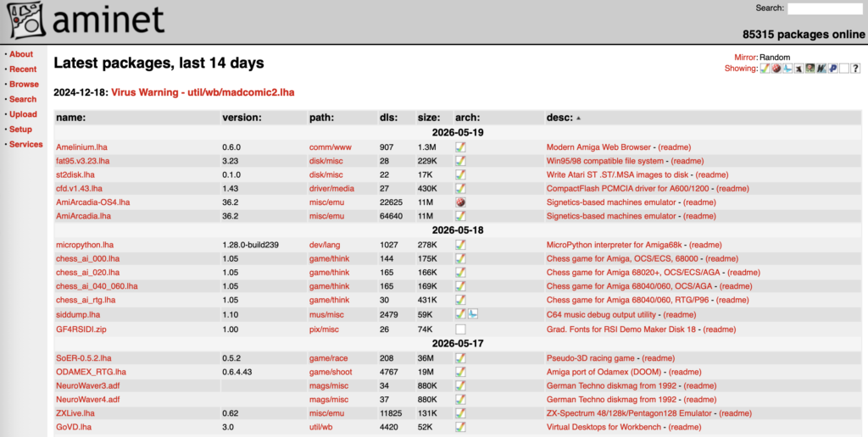Open the Search sidebar link
The image size is (868, 437).
tap(23, 99)
